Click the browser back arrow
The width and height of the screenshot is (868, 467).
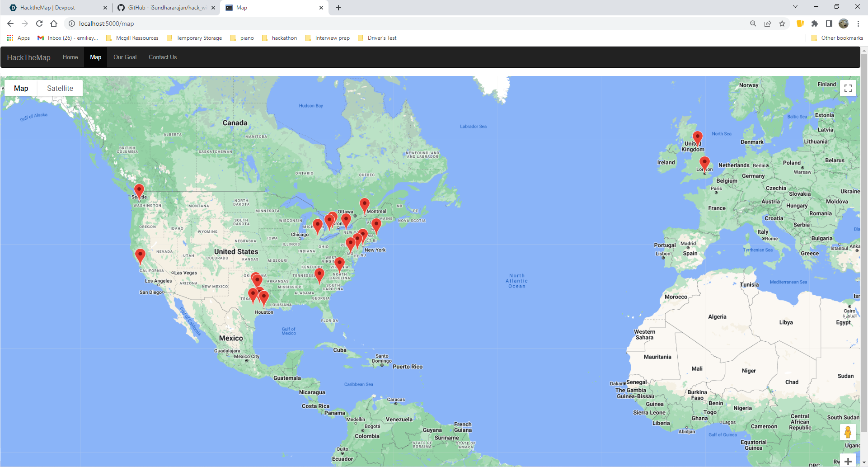(x=10, y=24)
